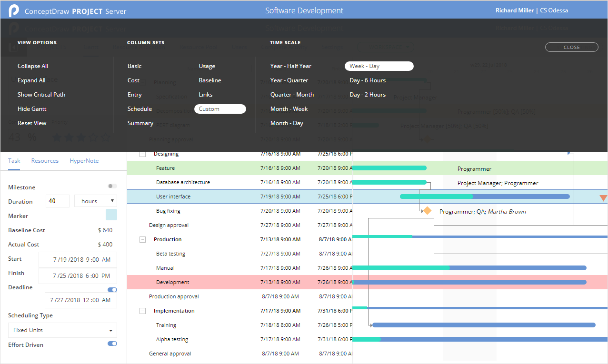Viewport: 608px width, 364px height.
Task: Select Show Critical Path option
Action: (41, 95)
